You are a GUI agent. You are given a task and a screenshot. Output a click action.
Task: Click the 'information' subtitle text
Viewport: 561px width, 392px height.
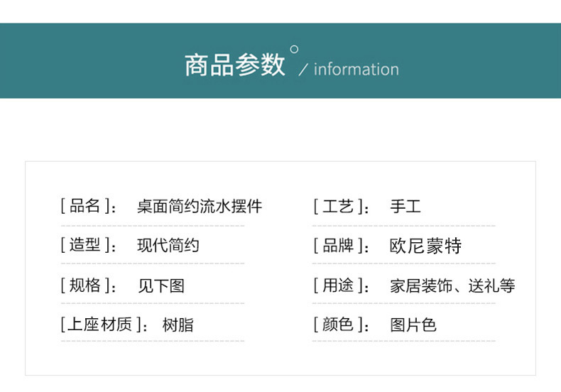pyautogui.click(x=356, y=70)
